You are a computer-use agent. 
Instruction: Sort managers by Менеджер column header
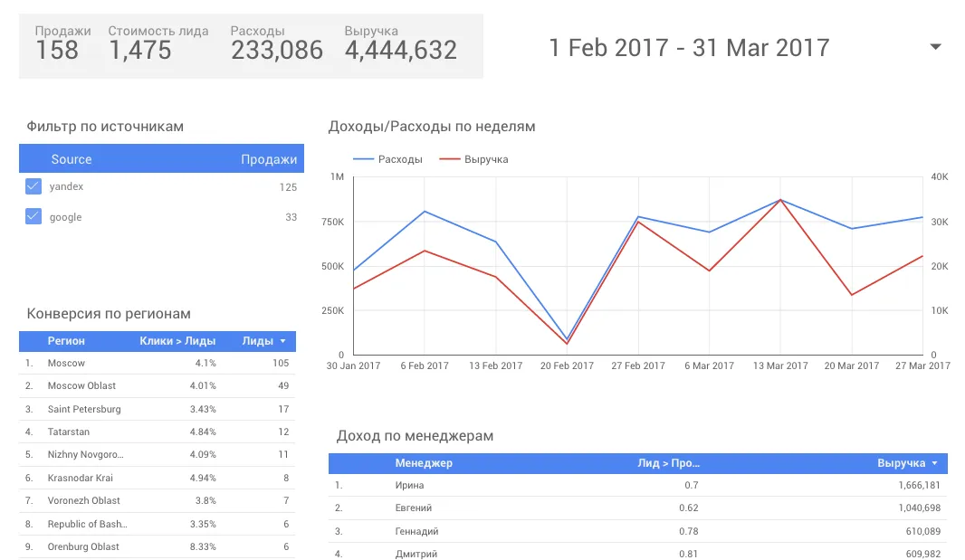pos(424,463)
